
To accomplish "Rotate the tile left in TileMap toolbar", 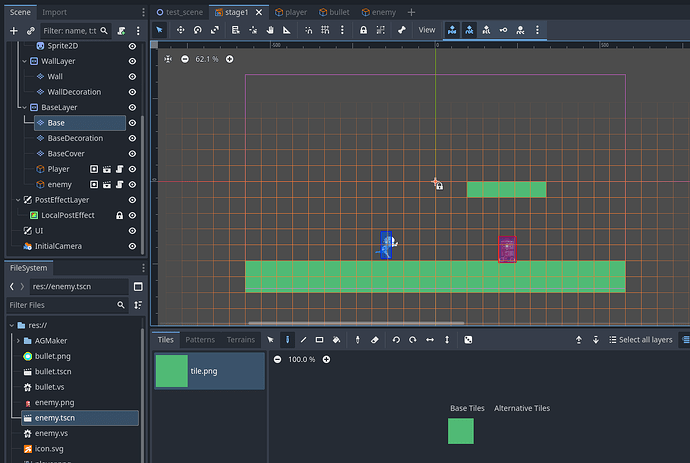I will [x=397, y=340].
